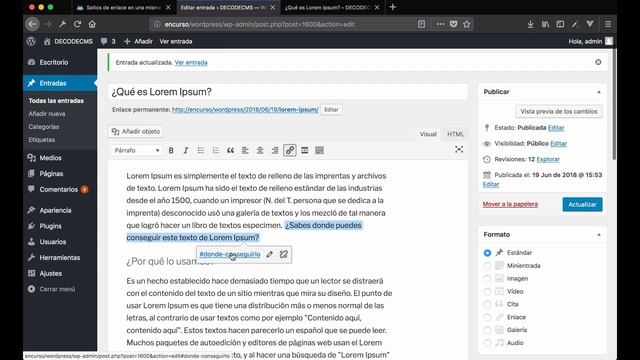Open the Apariencia sidebar menu
Viewport: 640px width, 360px height.
(60, 210)
